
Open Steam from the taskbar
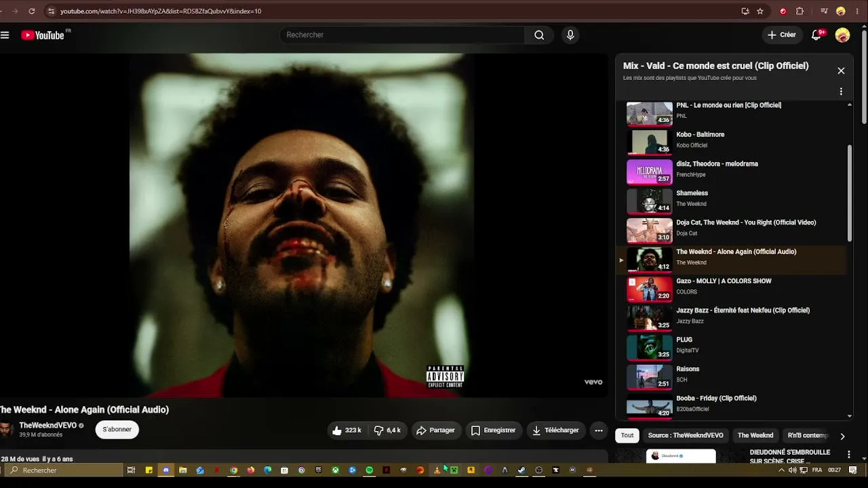(521, 470)
